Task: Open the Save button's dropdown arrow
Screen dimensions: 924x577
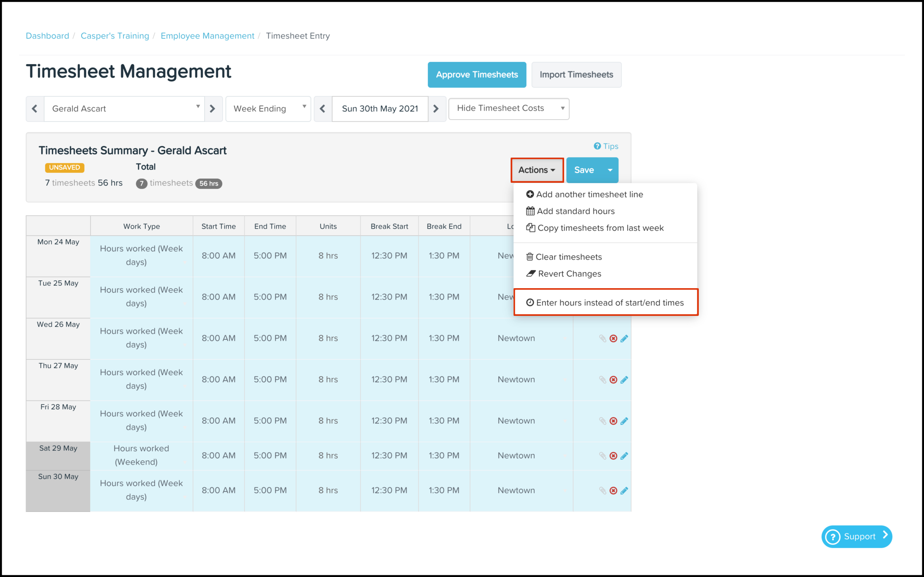Action: click(610, 170)
